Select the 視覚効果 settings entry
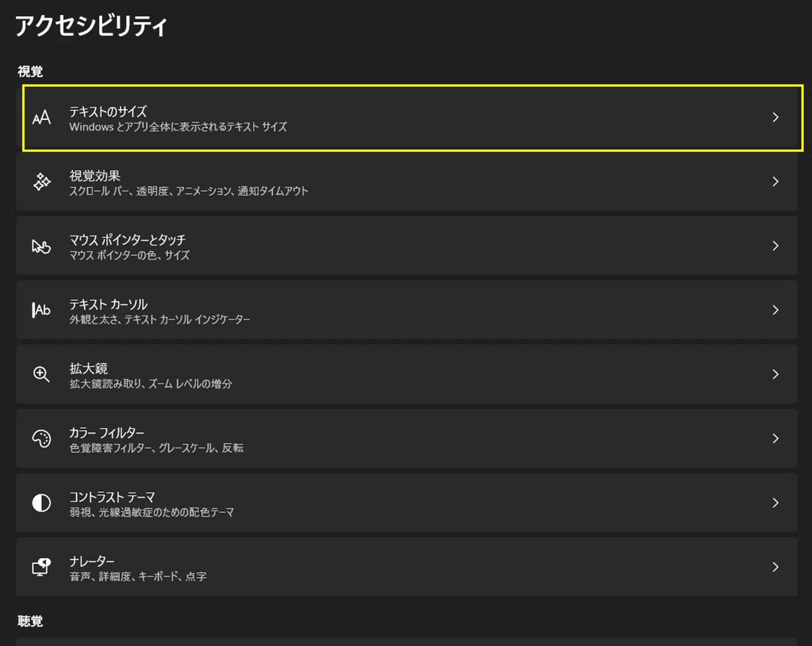Image resolution: width=812 pixels, height=646 pixels. click(407, 181)
